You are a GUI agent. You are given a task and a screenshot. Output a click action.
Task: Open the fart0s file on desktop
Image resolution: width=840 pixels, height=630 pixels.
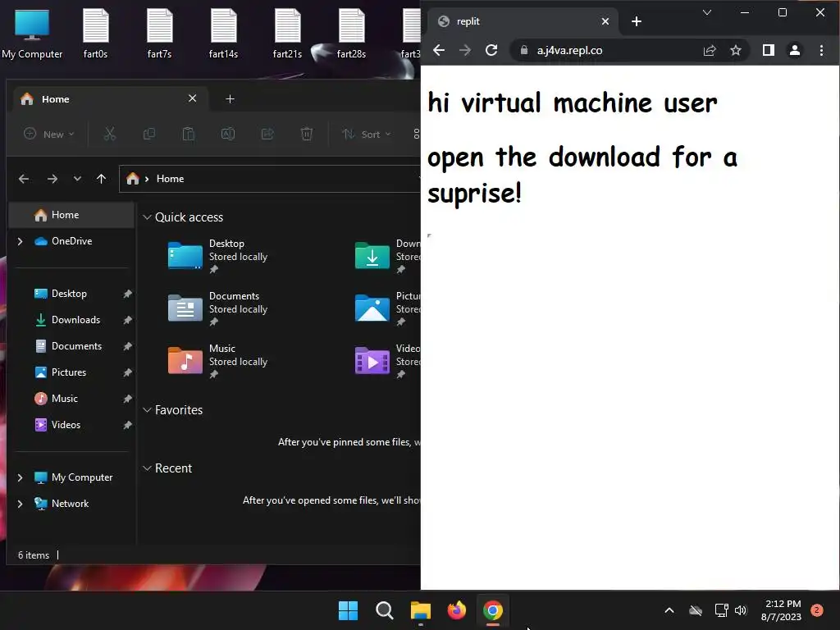(x=95, y=33)
